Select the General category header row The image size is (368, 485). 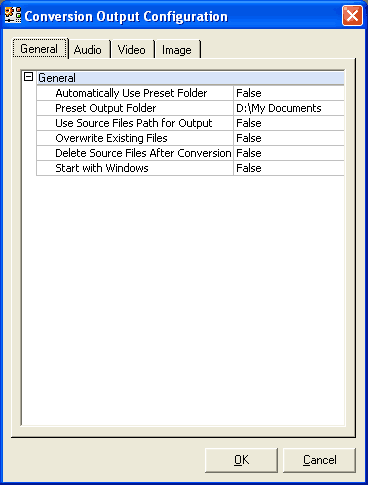pos(190,78)
